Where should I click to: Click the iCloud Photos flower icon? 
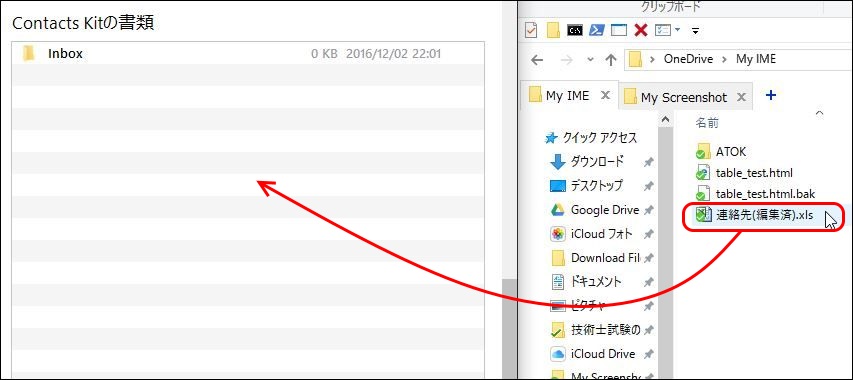point(559,234)
